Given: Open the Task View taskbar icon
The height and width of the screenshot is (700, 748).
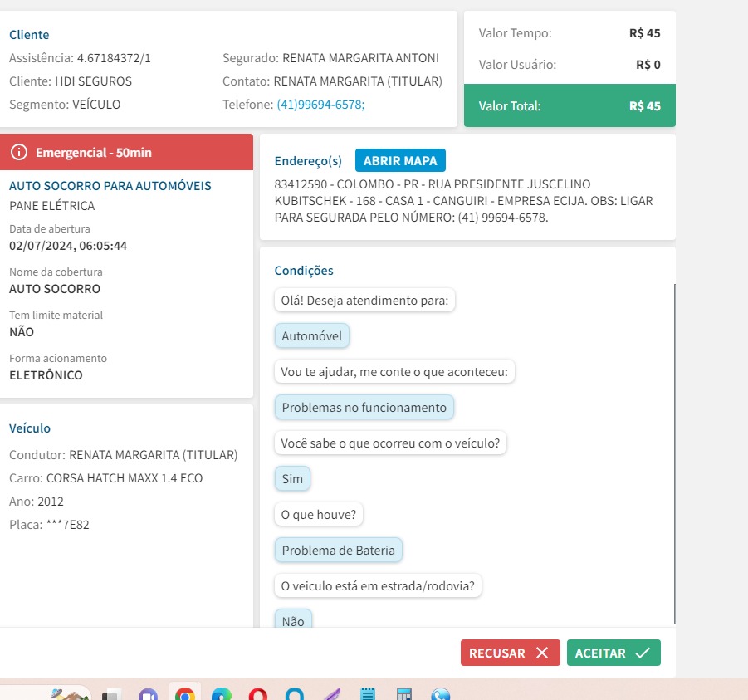Looking at the screenshot, I should 110,695.
